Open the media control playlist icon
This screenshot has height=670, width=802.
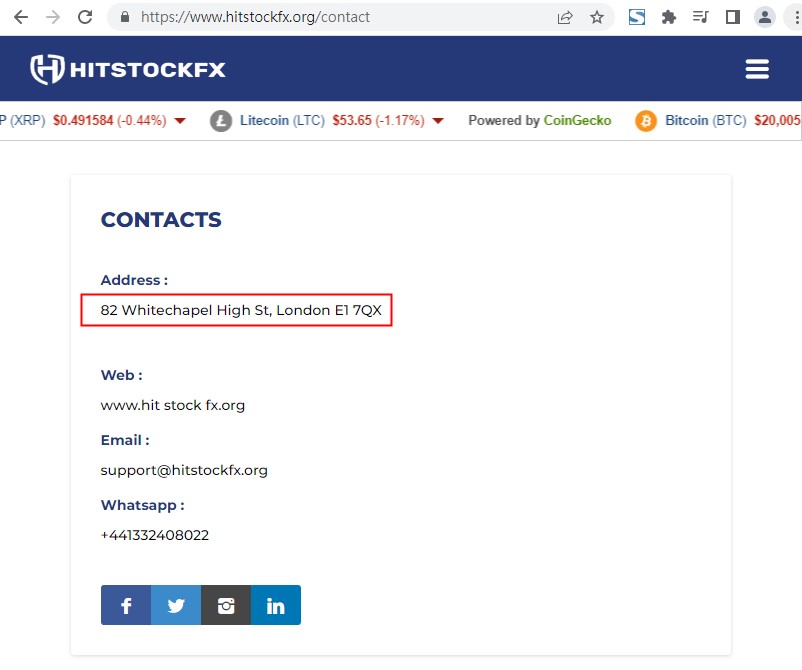click(701, 17)
